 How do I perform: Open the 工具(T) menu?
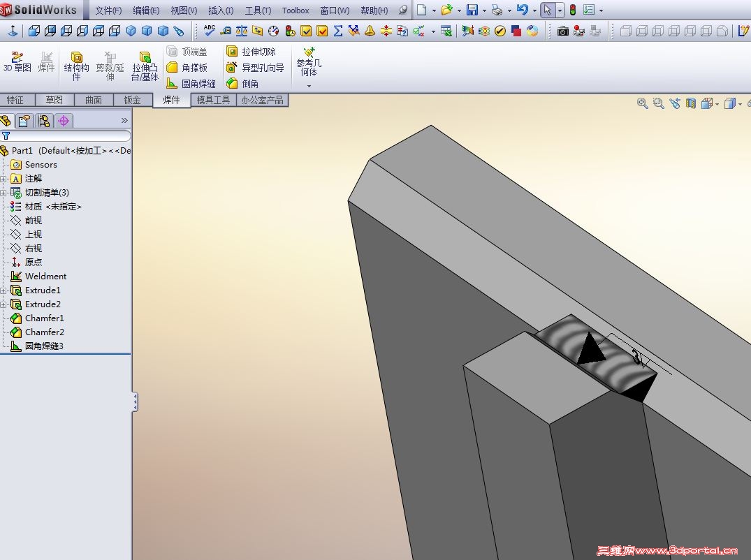(x=258, y=10)
